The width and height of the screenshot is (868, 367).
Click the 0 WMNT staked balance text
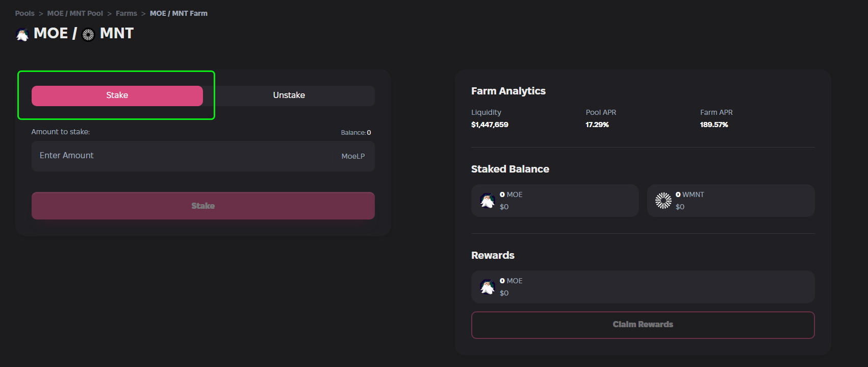pos(690,194)
